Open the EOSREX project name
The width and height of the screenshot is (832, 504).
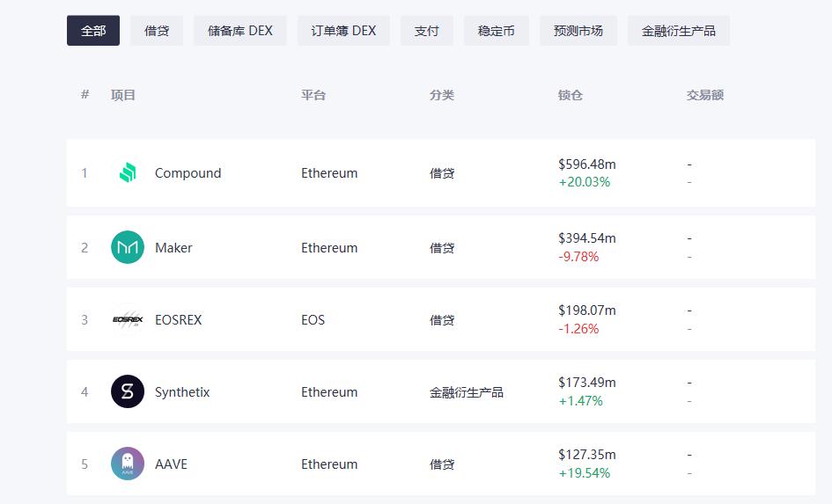[x=178, y=320]
